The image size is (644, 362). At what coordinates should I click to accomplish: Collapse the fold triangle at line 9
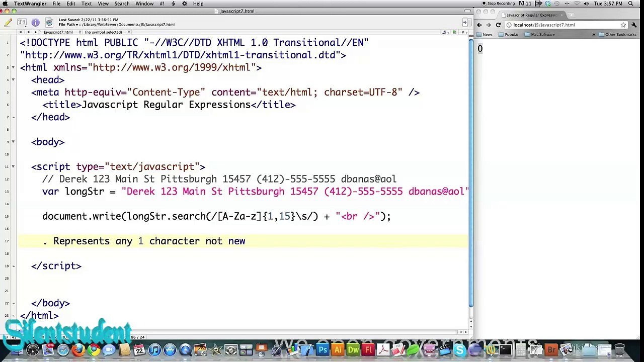(x=14, y=142)
